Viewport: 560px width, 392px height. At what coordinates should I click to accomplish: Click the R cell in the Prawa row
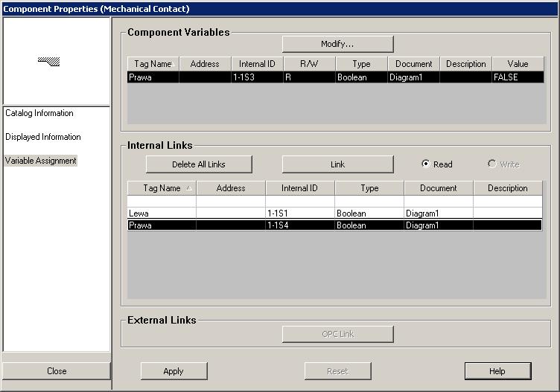[309, 77]
